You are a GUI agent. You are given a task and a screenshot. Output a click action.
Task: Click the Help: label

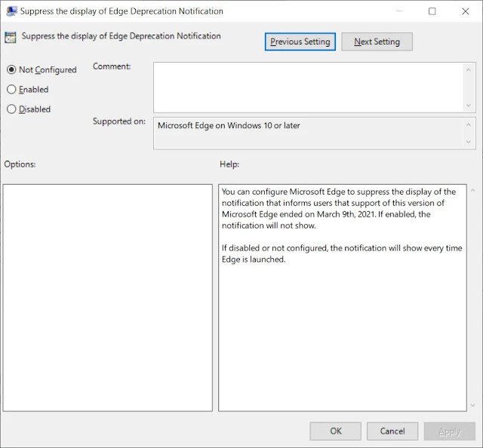click(x=229, y=164)
